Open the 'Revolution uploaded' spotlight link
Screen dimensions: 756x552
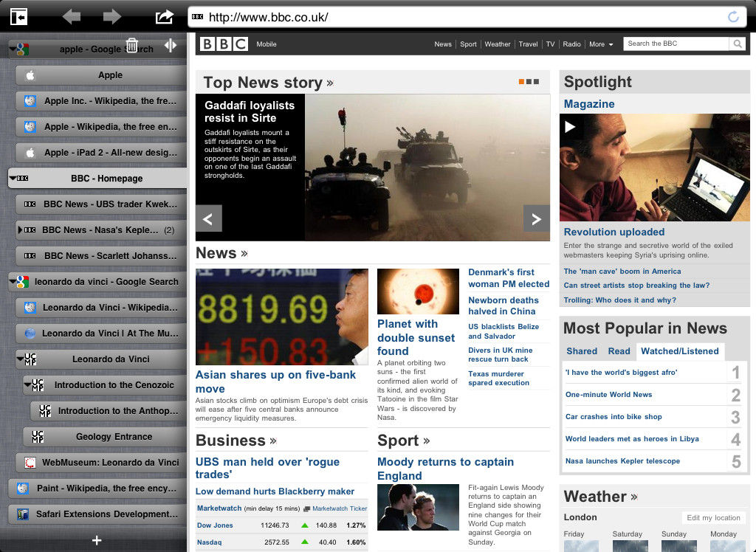(x=614, y=232)
